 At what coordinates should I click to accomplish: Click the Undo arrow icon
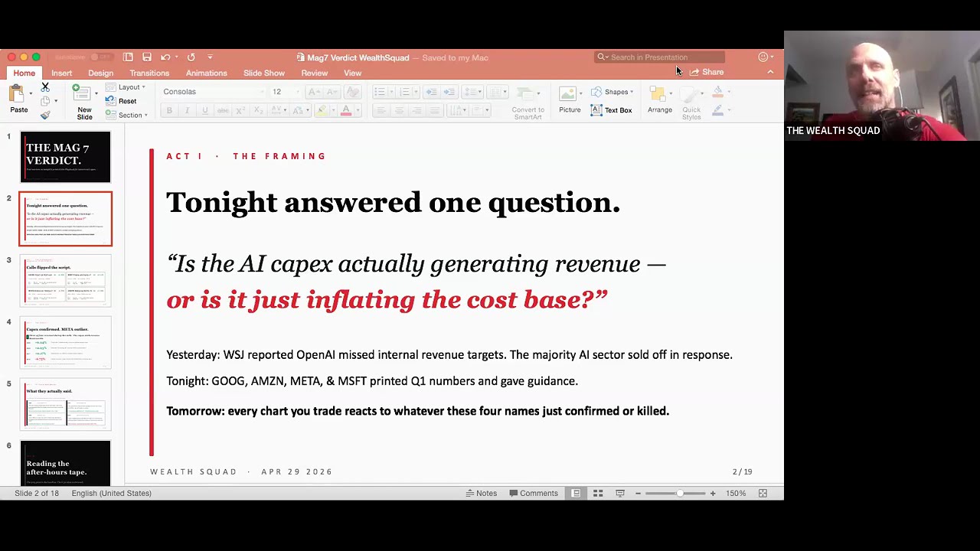coord(165,57)
